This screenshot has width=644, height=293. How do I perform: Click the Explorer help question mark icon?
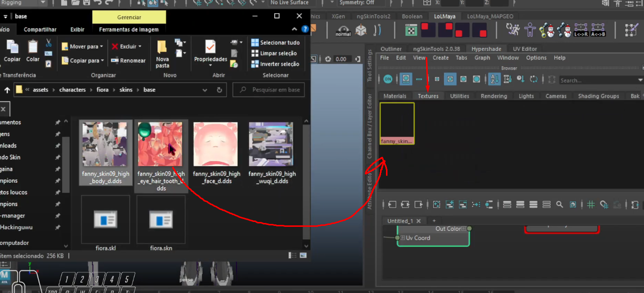tap(305, 29)
